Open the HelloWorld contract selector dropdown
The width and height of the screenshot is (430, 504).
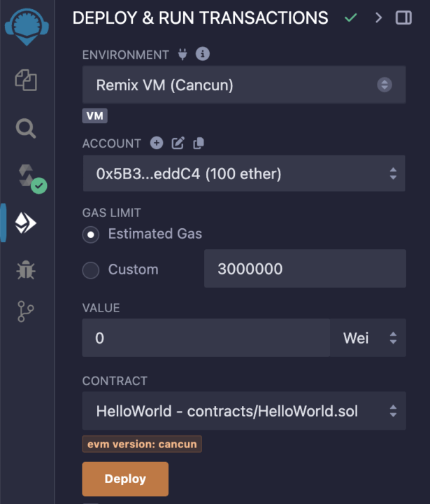tap(244, 411)
